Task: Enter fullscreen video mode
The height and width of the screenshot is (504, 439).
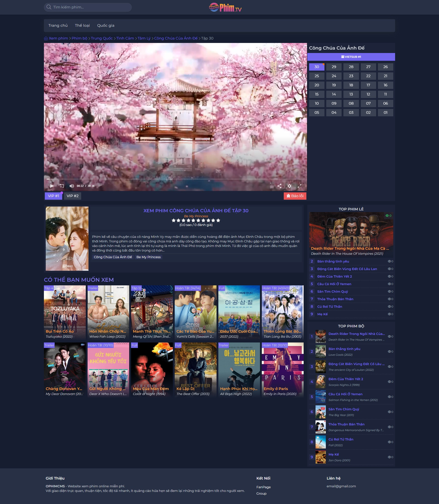Action: tap(299, 186)
